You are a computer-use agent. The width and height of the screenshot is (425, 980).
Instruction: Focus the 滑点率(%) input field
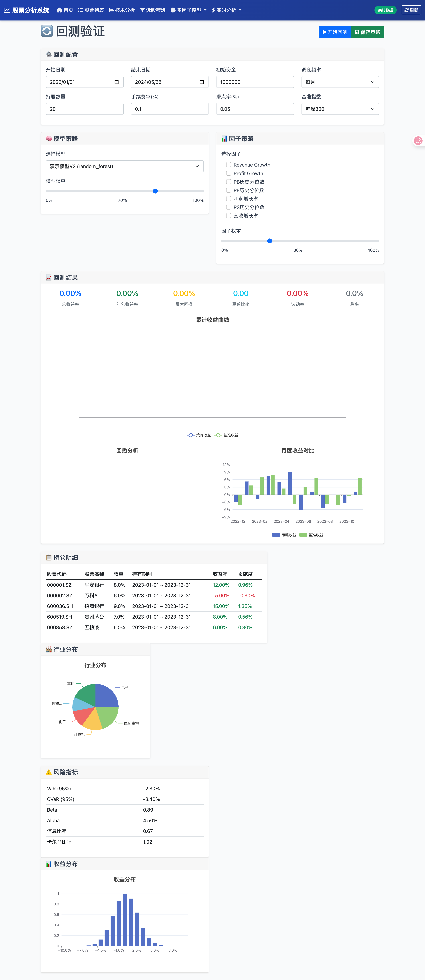(255, 109)
